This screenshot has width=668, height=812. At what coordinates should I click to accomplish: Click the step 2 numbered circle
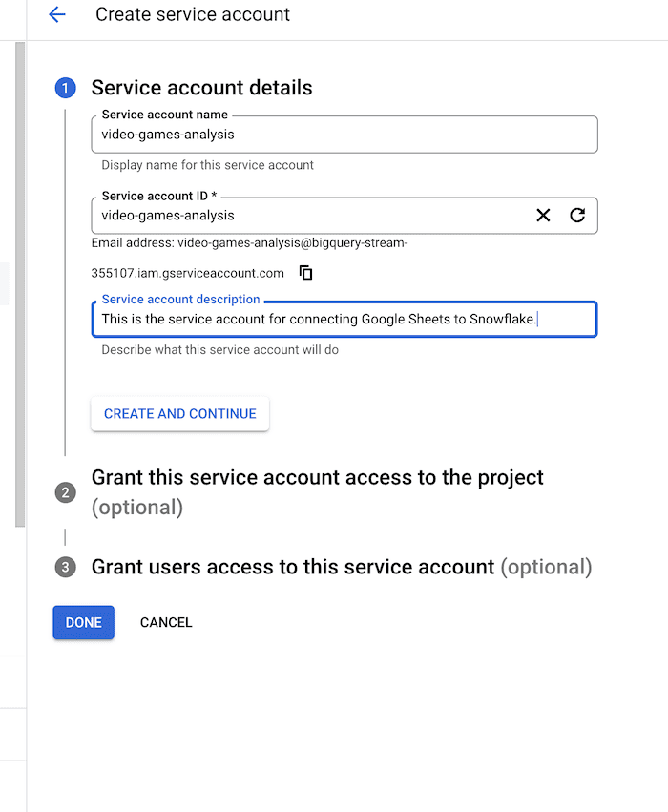(x=65, y=492)
